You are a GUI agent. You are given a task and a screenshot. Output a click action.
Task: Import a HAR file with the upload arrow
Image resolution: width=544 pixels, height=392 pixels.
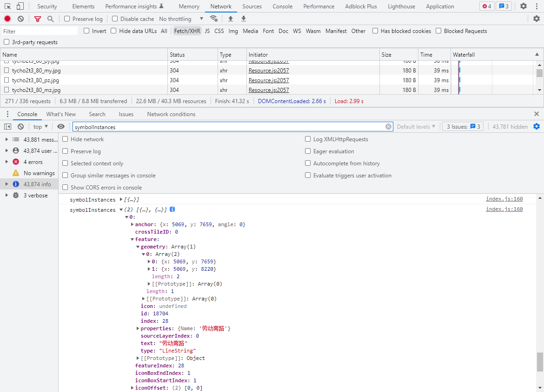click(x=230, y=19)
